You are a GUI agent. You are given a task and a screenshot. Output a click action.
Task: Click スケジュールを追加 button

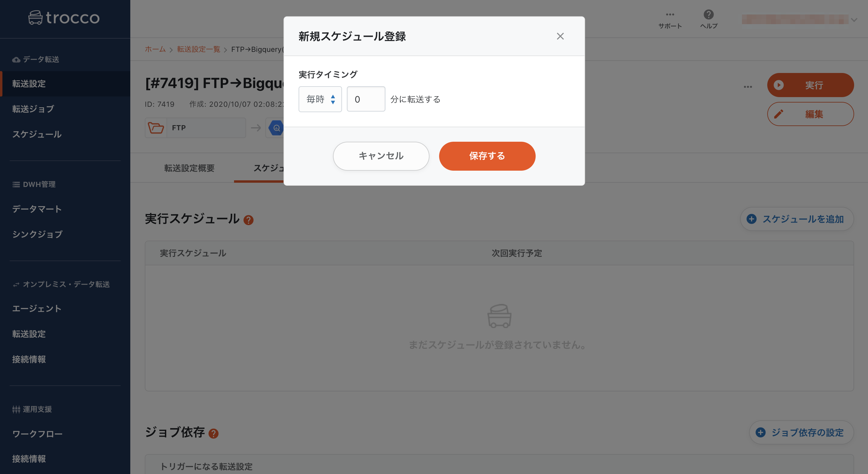tap(797, 219)
